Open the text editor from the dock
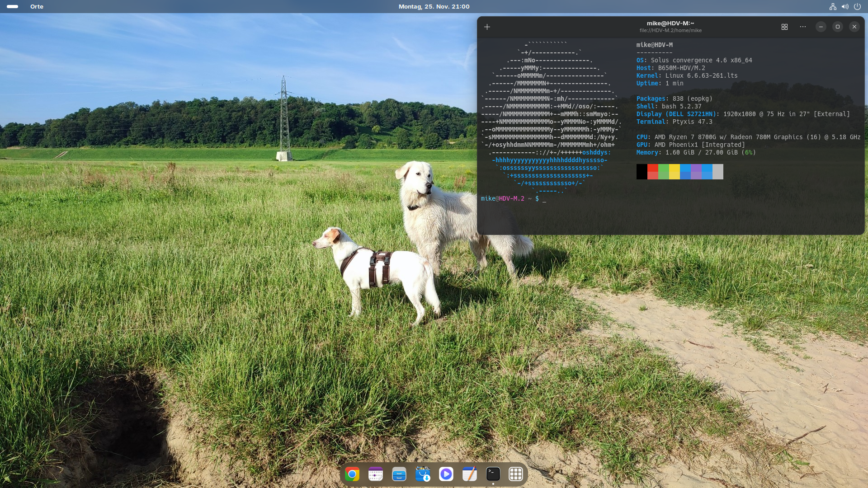868x488 pixels. point(470,474)
